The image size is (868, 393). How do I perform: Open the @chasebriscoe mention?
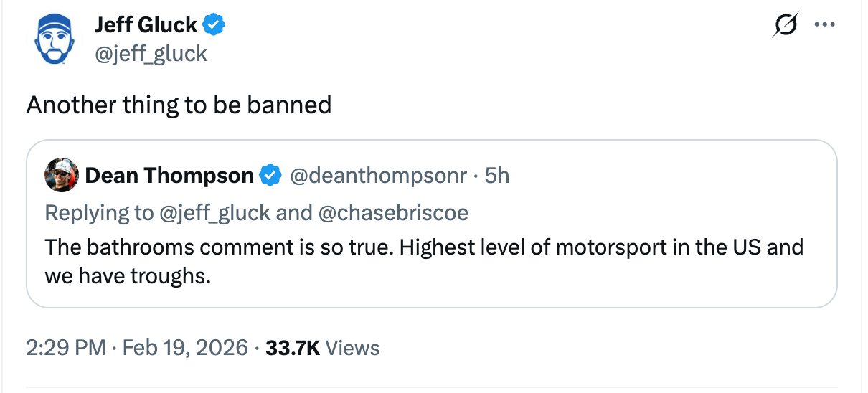coord(393,212)
